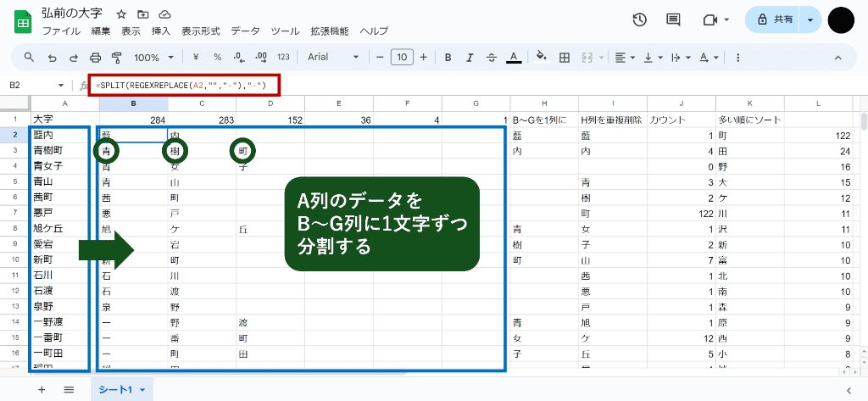Click the font size input box

tap(402, 58)
